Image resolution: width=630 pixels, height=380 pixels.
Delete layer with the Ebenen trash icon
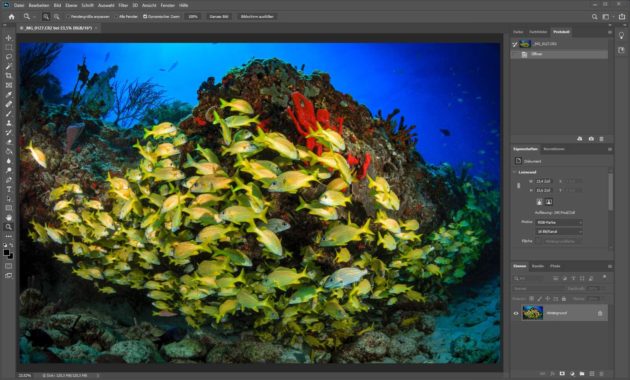[x=601, y=374]
